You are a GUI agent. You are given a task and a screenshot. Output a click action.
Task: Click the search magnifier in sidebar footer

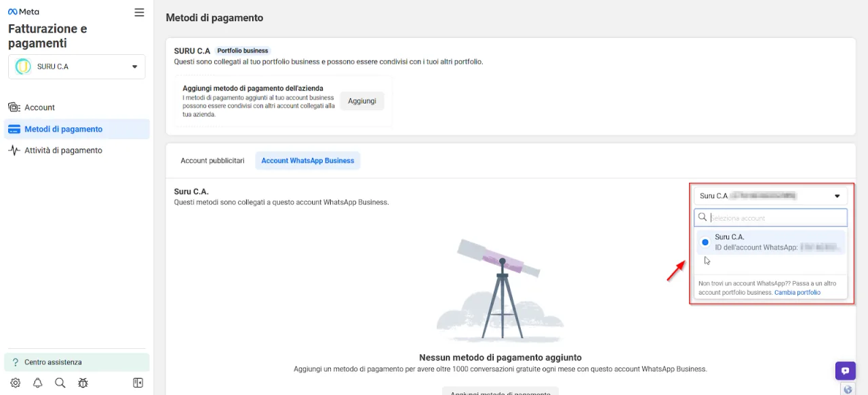click(x=60, y=383)
